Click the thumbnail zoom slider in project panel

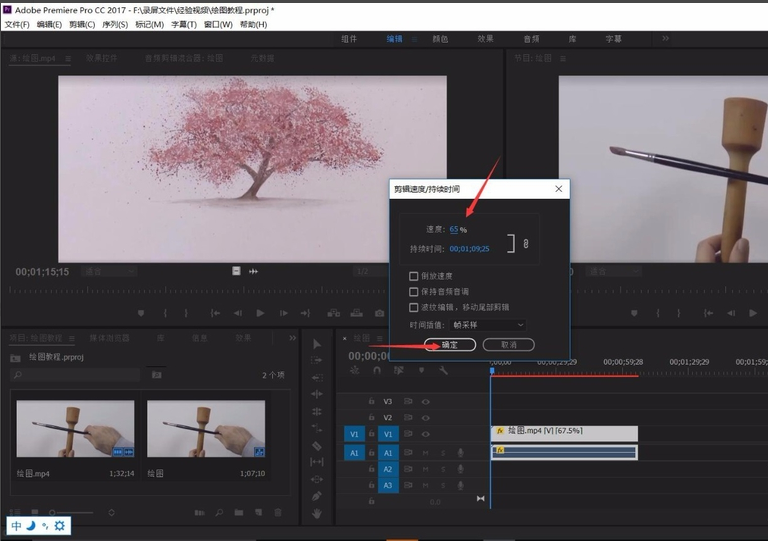52,513
